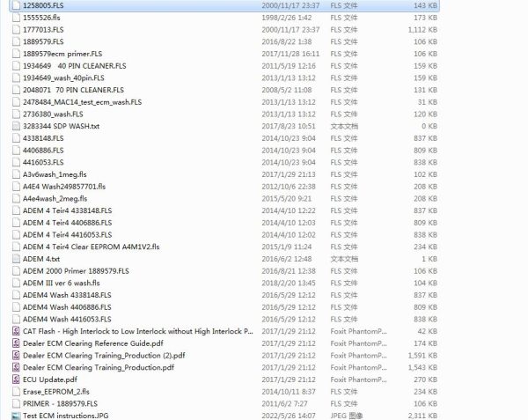This screenshot has height=420, width=528.
Task: Select ADEM 4 Teir4 4416053.FLS
Action: pyautogui.click(x=67, y=235)
